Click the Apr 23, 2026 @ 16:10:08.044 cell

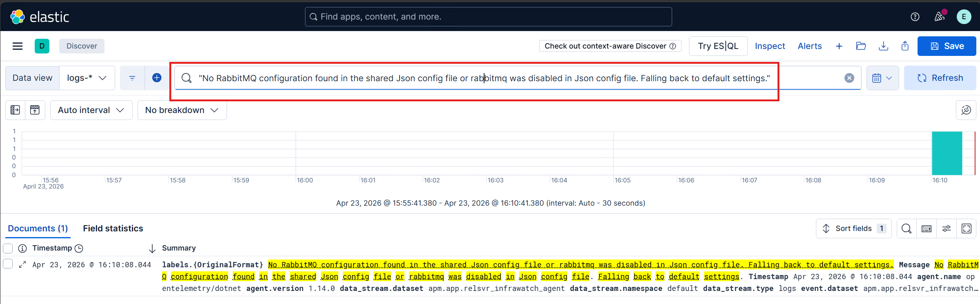[92, 265]
